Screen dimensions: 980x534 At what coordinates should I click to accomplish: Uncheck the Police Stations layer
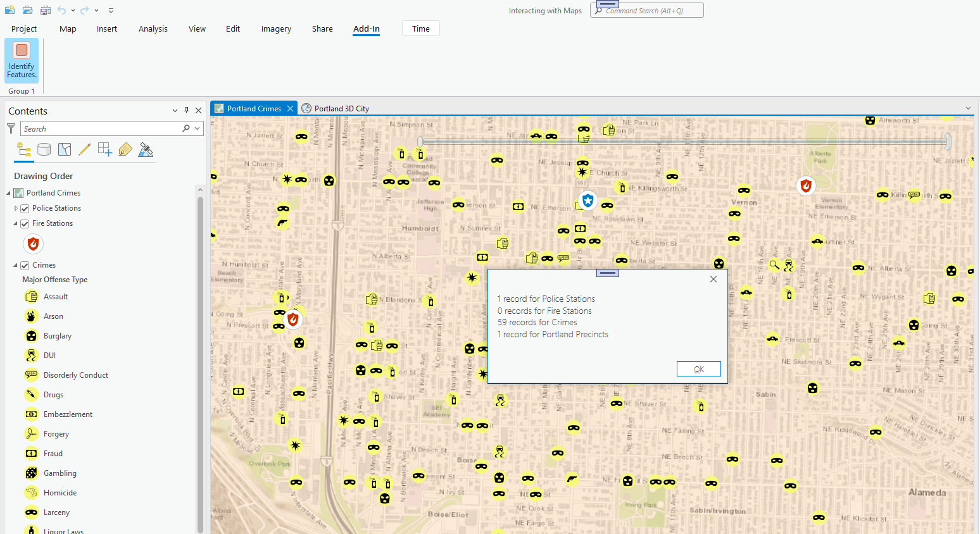(23, 208)
